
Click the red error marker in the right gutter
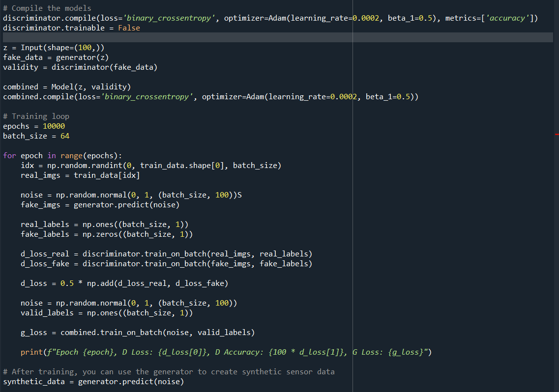[557, 134]
